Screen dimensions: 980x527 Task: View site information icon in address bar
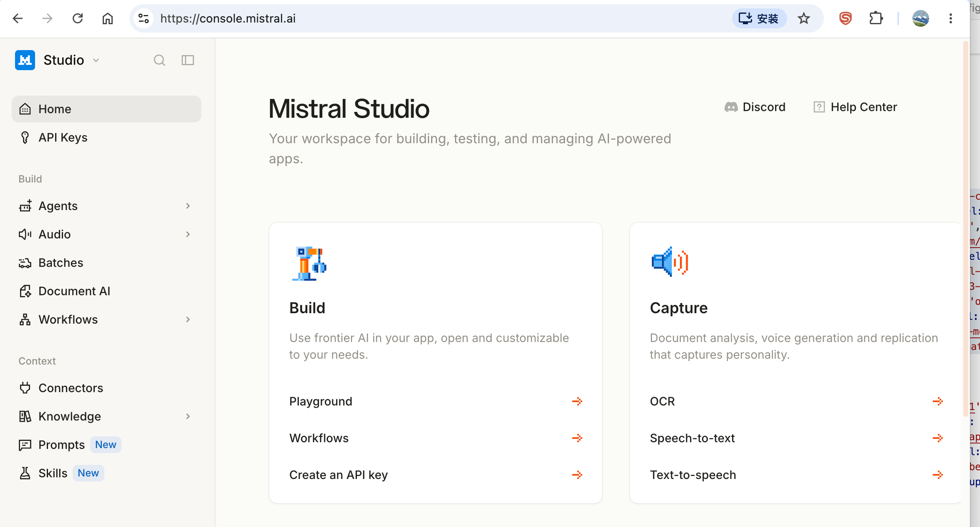(144, 18)
